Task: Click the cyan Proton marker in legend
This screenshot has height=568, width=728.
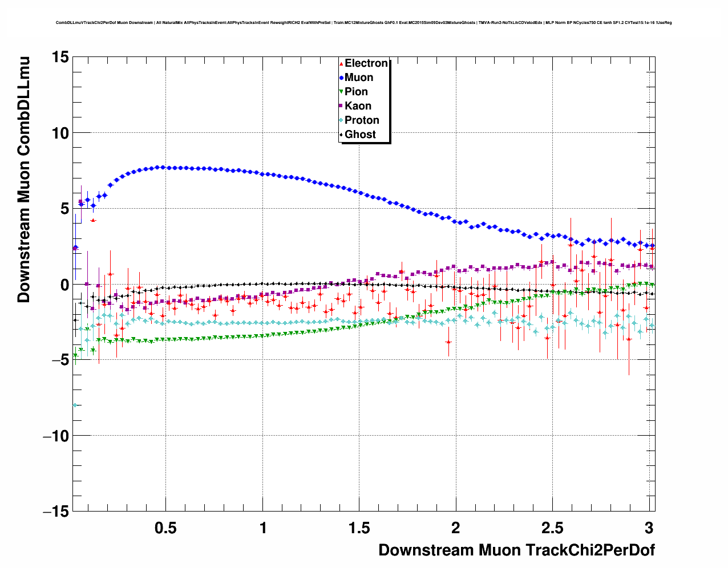Action: (341, 120)
